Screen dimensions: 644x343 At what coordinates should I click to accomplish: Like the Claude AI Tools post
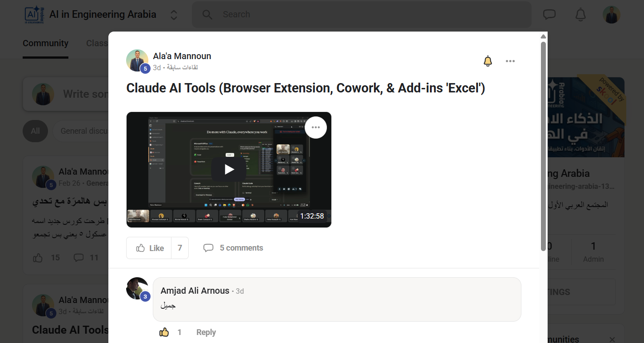pyautogui.click(x=149, y=248)
